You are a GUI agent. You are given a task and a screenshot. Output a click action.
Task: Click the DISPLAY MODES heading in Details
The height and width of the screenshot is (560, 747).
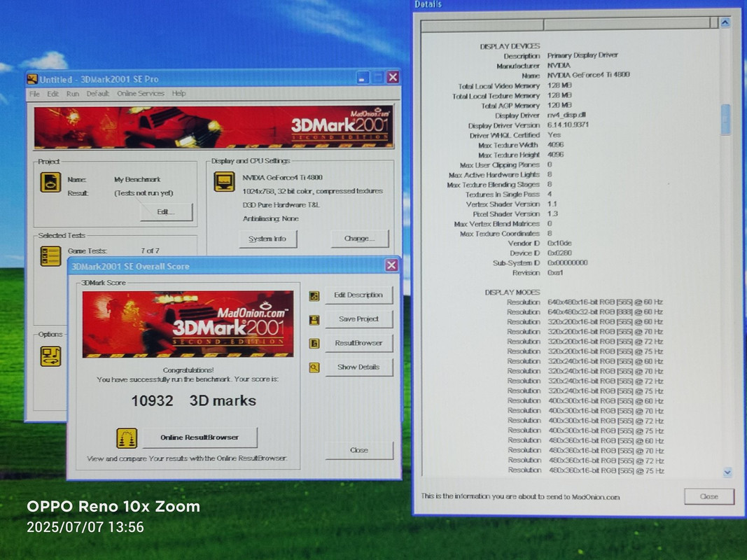click(x=512, y=293)
